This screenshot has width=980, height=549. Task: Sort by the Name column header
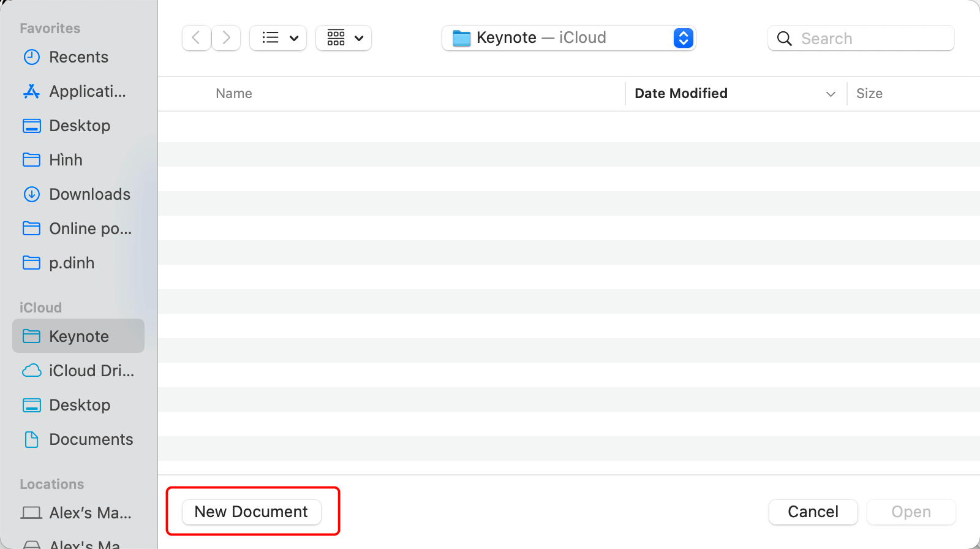233,94
